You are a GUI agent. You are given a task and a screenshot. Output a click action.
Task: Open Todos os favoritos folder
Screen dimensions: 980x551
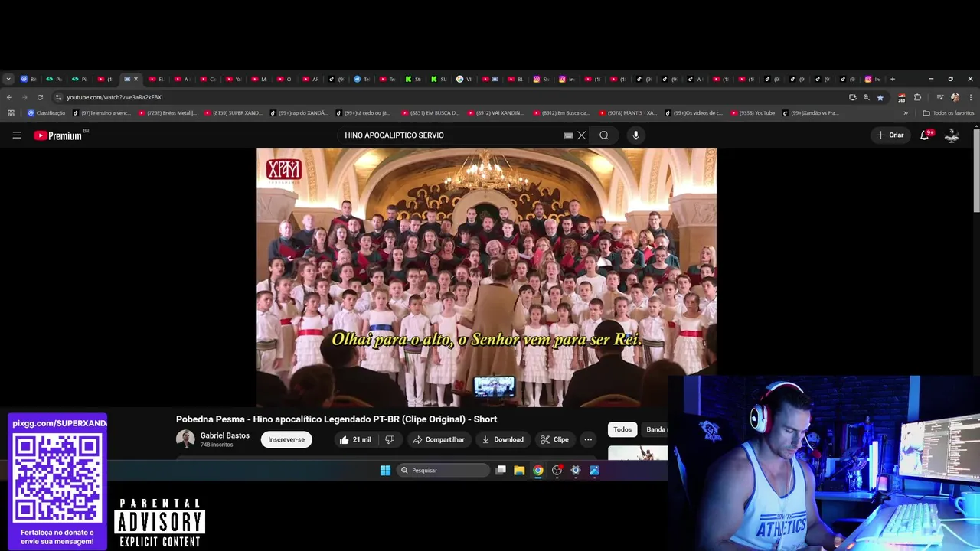[x=949, y=113]
